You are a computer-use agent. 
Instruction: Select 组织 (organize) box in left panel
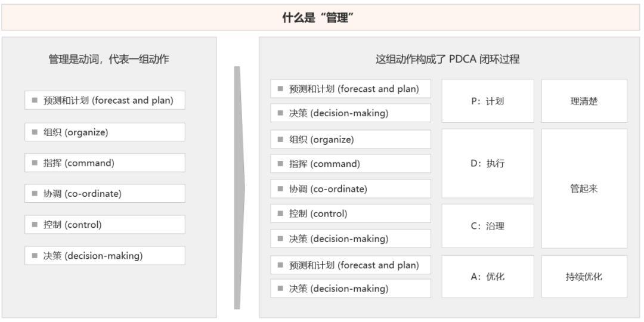pos(105,132)
